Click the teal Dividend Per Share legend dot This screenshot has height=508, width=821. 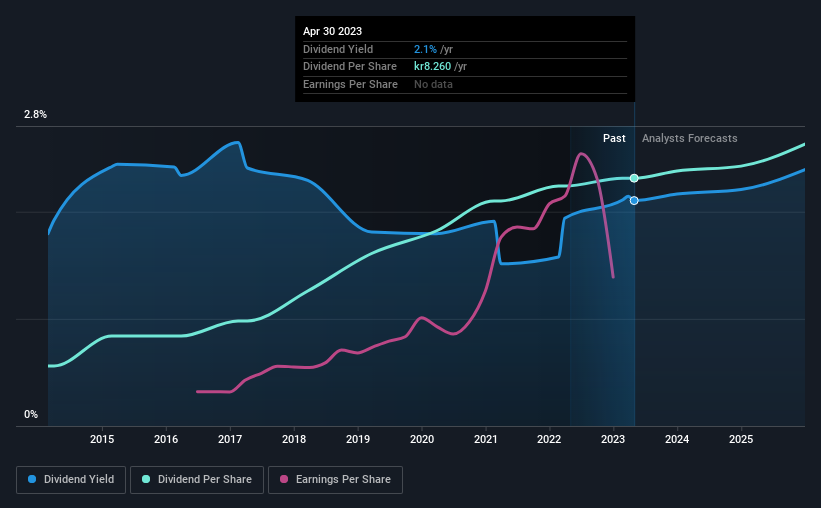146,479
